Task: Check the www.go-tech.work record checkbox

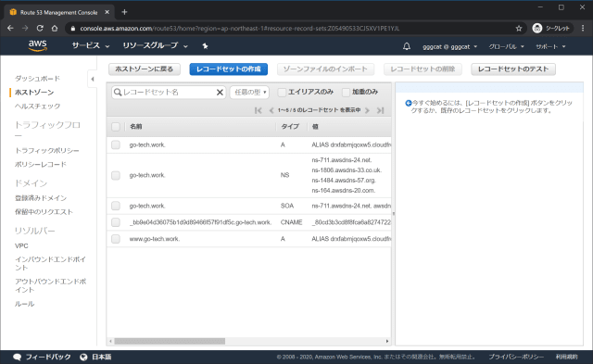Action: [x=116, y=239]
